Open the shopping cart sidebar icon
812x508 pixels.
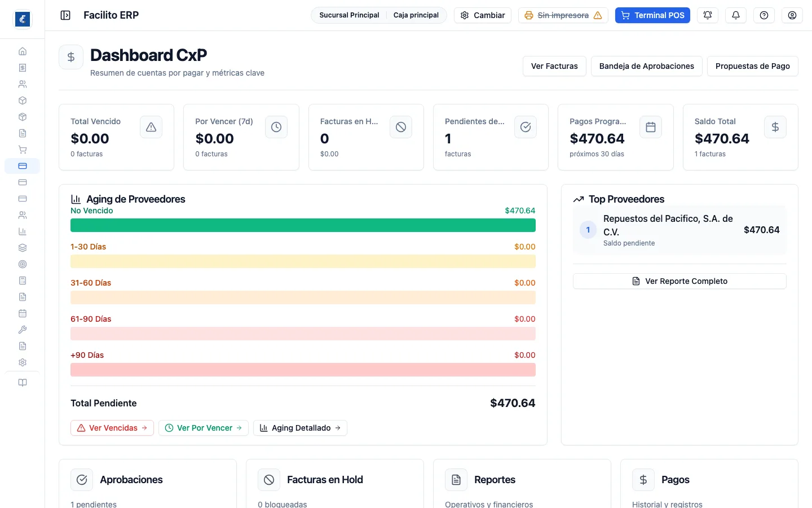click(23, 150)
